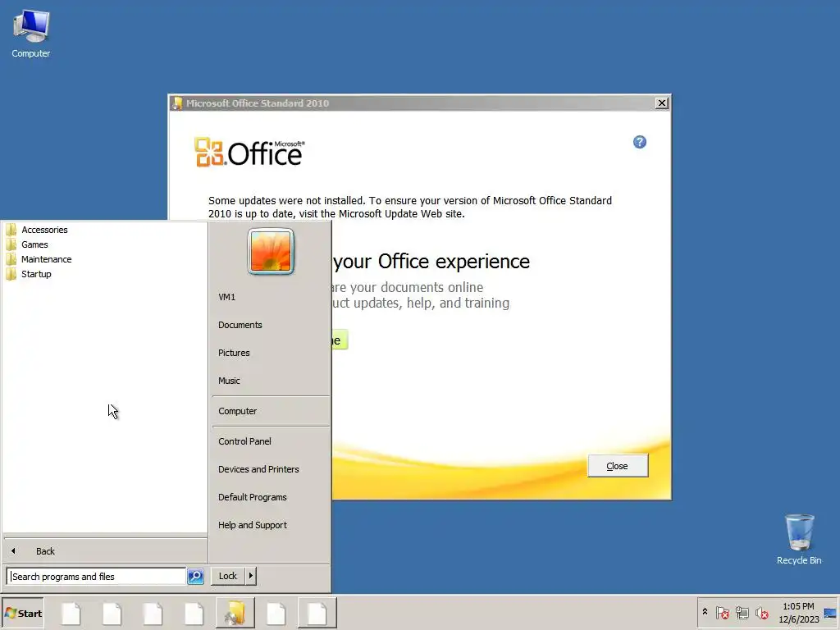Click the Office installer icon in the taskbar

click(x=235, y=614)
